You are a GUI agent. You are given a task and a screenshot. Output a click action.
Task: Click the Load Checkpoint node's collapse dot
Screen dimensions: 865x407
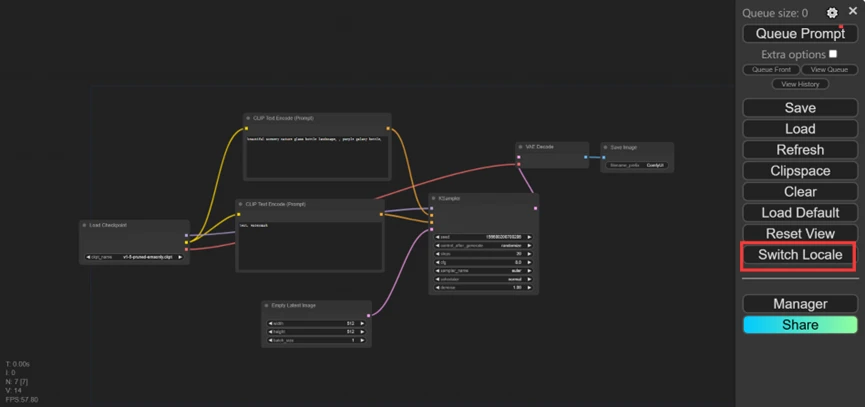(84, 225)
